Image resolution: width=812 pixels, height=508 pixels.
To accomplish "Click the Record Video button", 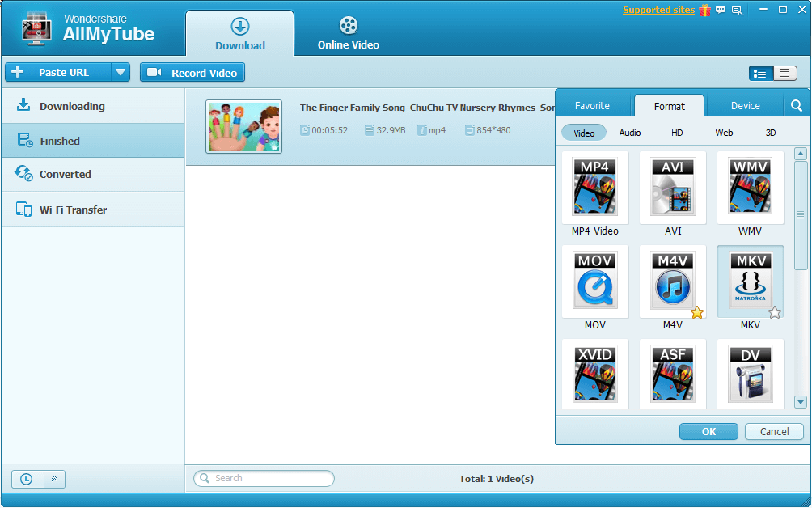I will [x=192, y=73].
